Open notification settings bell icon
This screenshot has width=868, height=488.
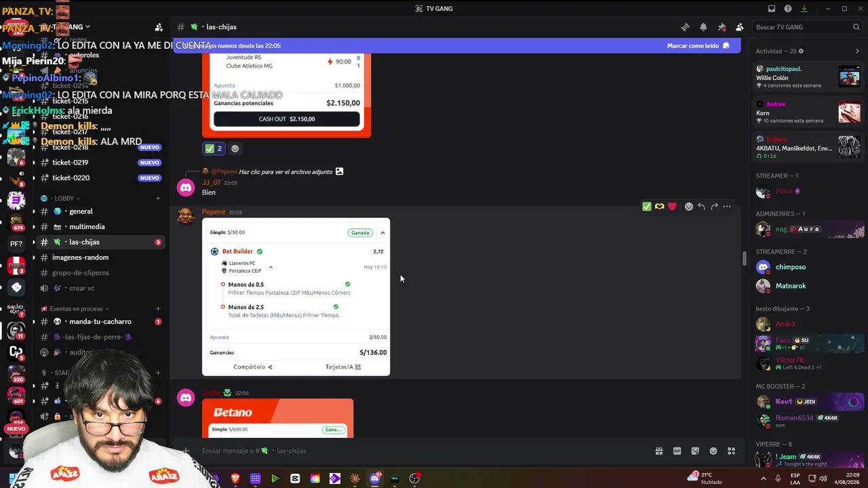(703, 27)
